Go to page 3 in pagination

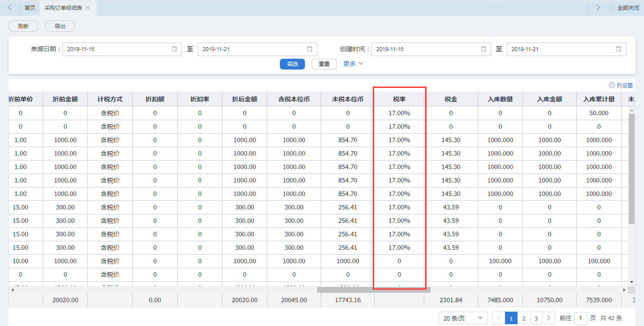click(536, 318)
